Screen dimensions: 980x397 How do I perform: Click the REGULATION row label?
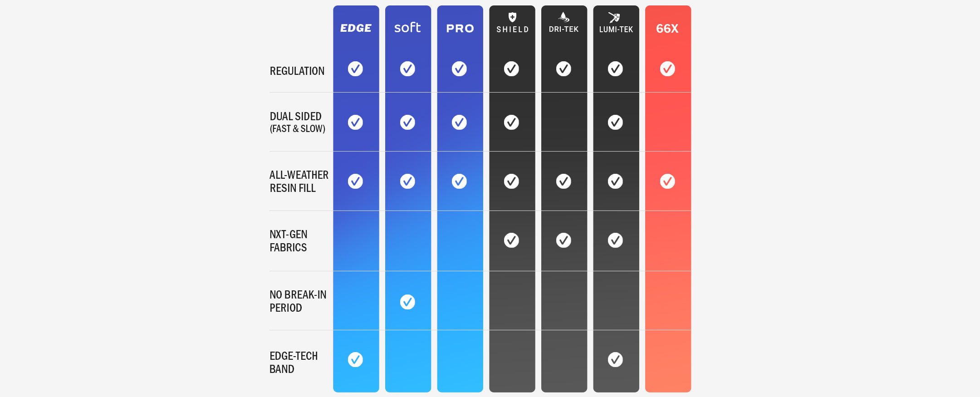coord(297,71)
